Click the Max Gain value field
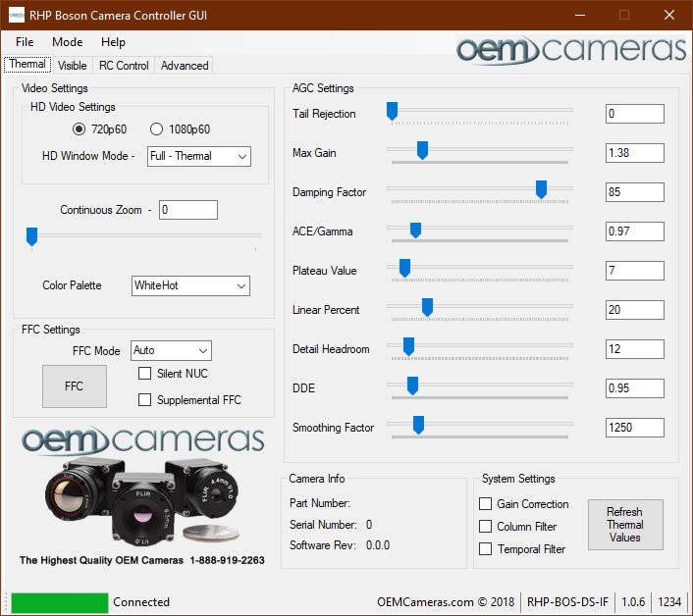693x616 pixels. pos(635,153)
